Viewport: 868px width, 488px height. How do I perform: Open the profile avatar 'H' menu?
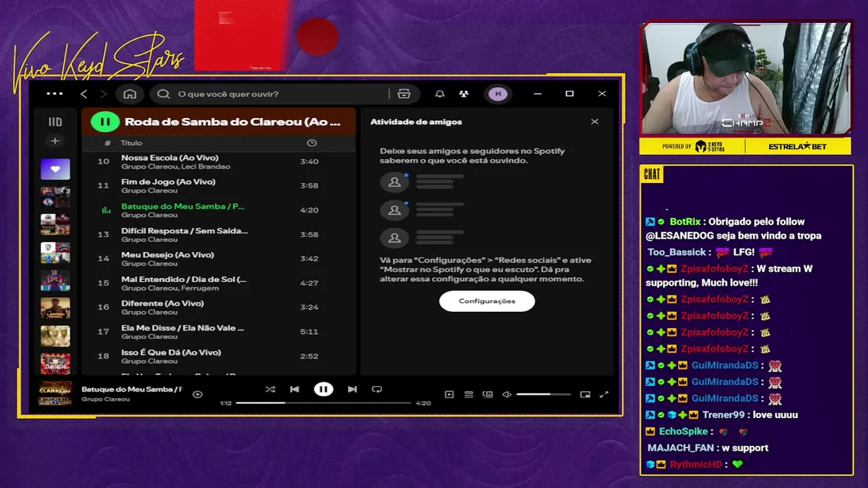click(x=498, y=94)
